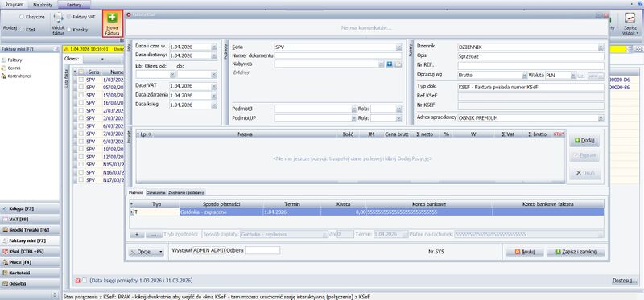Click the Widok faktur icon
Viewport: 644px width, 300px height.
point(58,18)
